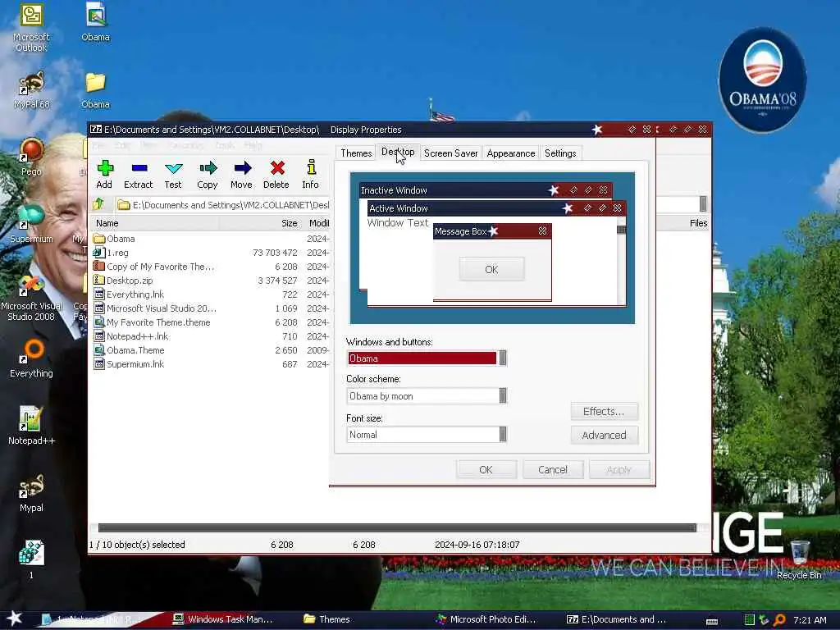
Task: Click the 7-Zip horizontal scrollbar
Action: [x=396, y=527]
